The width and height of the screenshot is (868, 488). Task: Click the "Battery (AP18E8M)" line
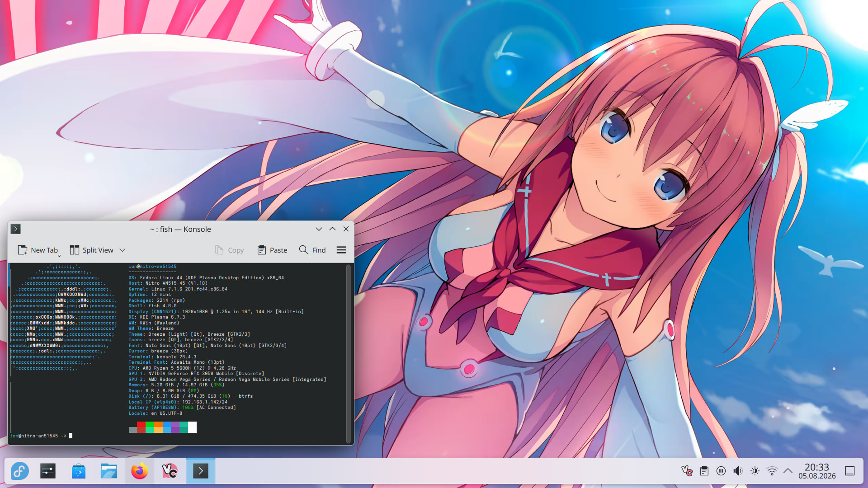(182, 408)
